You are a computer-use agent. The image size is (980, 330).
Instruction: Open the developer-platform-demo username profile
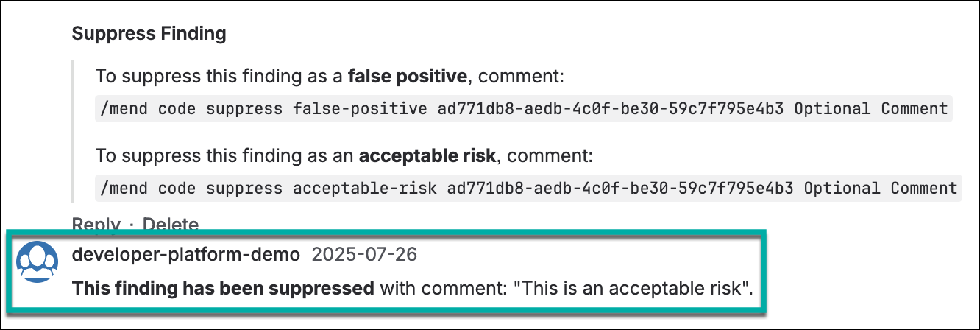[x=186, y=256]
